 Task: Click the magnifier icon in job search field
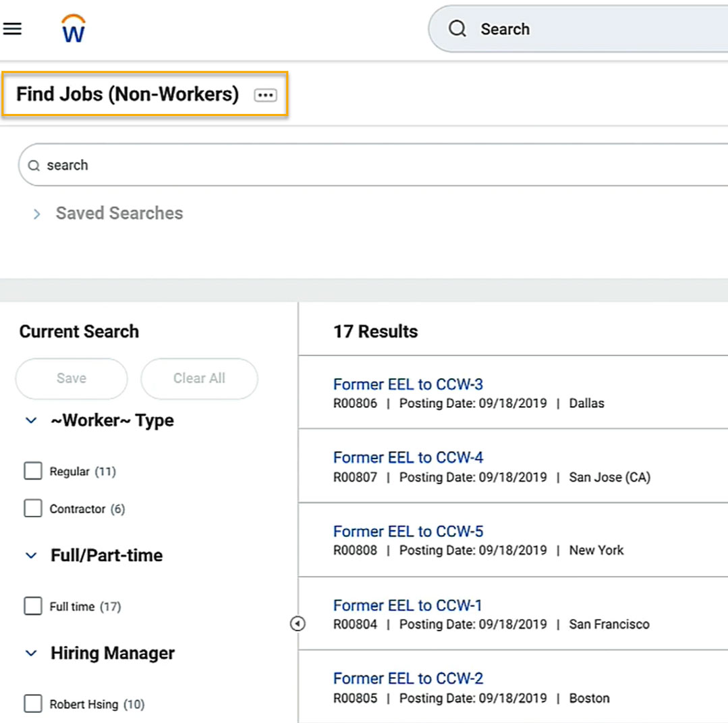coord(34,166)
